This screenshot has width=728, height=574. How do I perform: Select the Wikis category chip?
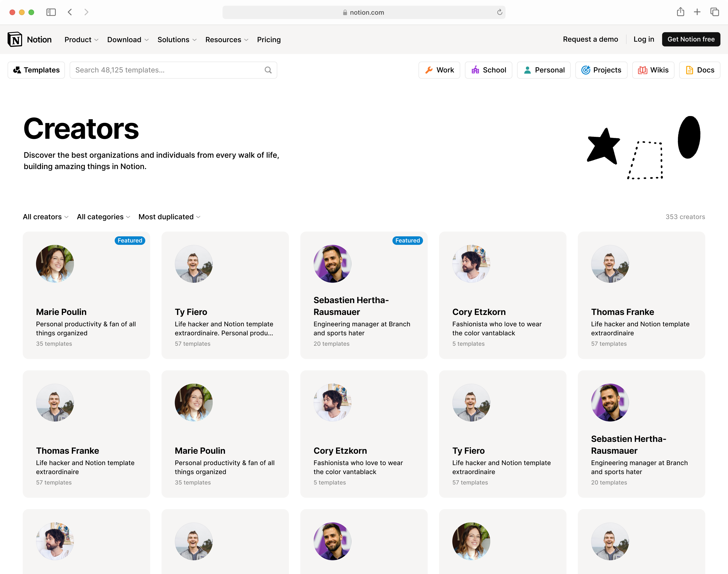pos(653,70)
